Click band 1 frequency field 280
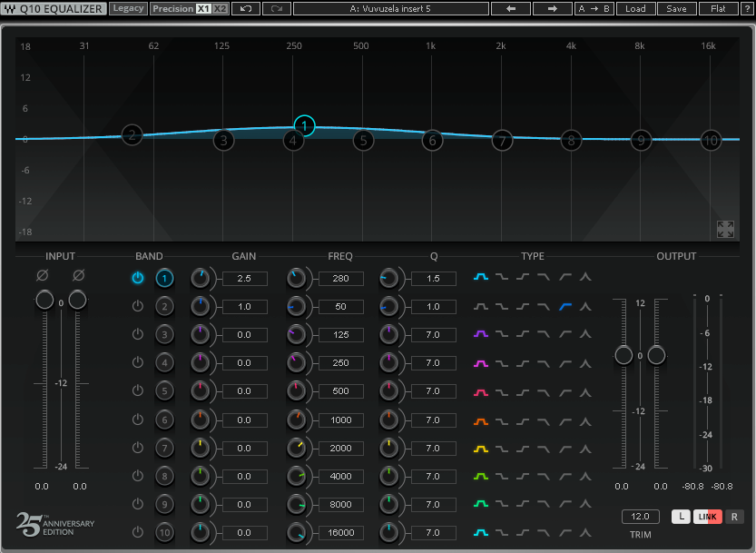This screenshot has width=756, height=553. pos(341,279)
